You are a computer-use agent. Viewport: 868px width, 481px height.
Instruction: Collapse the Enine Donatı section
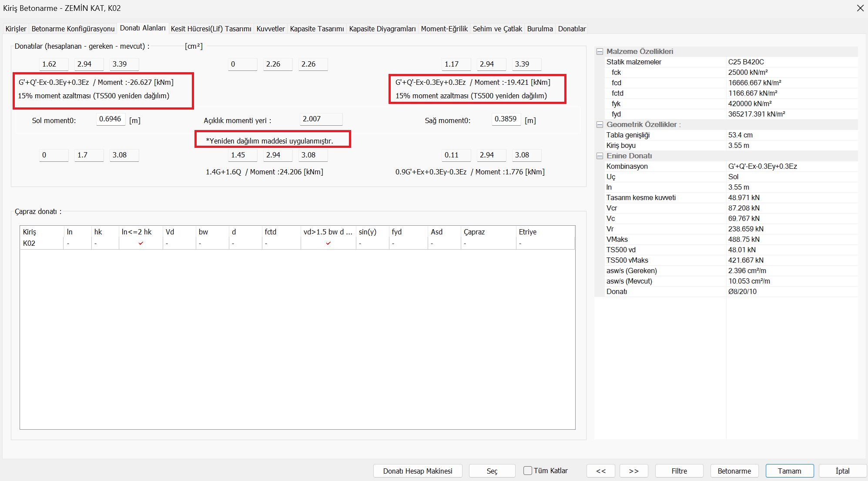[x=600, y=156]
